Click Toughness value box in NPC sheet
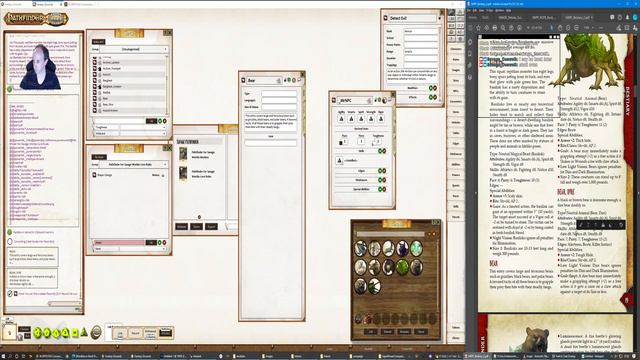Screen dimensions: 640x360 point(378,141)
